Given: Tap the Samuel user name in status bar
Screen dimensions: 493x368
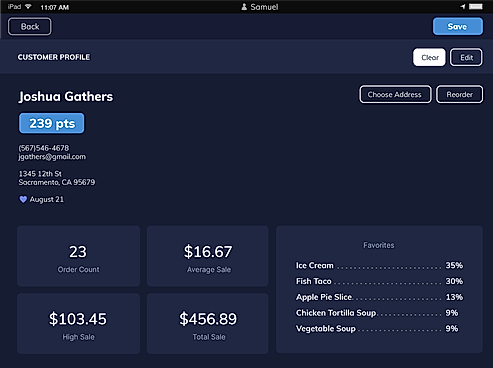Looking at the screenshot, I should [x=264, y=7].
